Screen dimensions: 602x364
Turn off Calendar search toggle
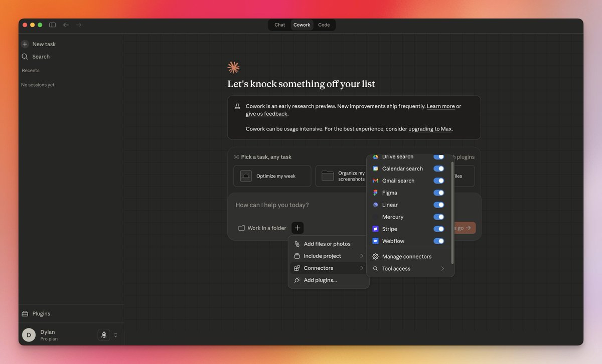point(439,169)
